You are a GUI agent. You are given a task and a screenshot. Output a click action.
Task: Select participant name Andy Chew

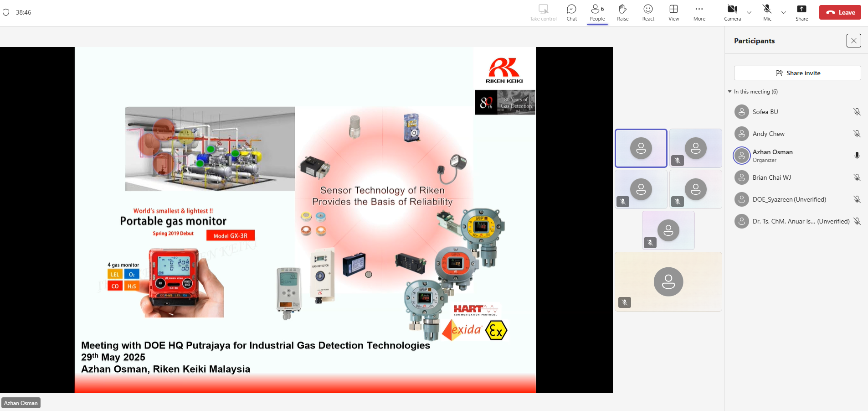click(x=769, y=134)
